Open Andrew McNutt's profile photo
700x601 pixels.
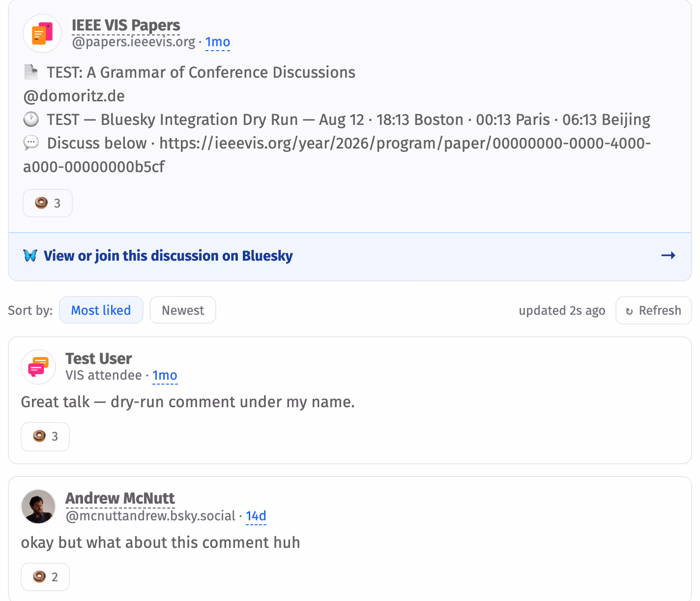pyautogui.click(x=38, y=507)
